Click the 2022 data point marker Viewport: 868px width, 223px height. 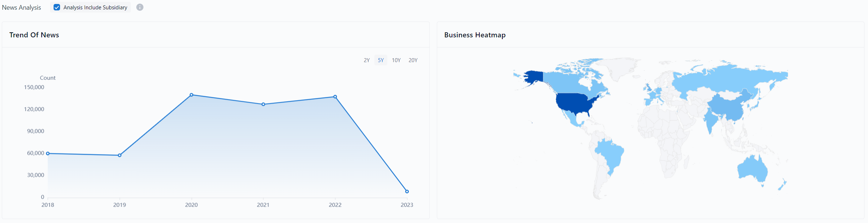[335, 97]
